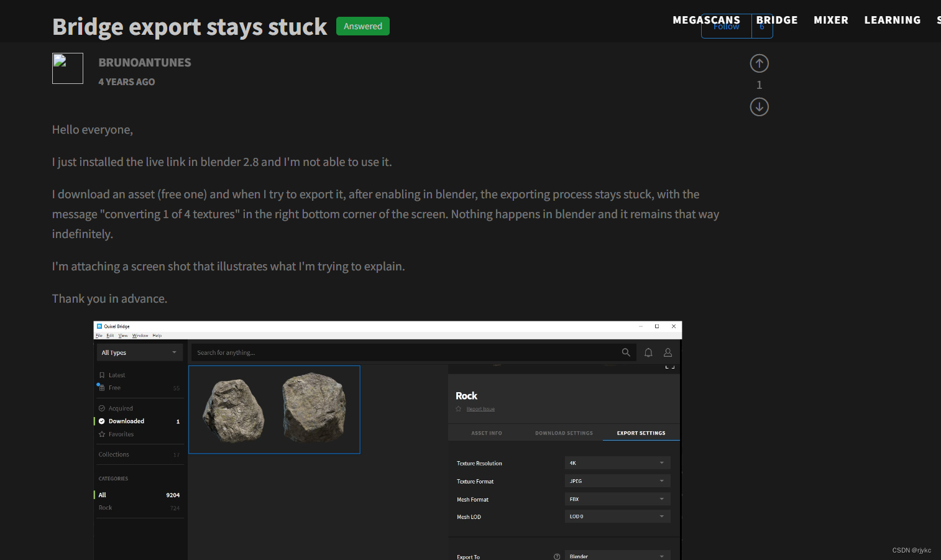
Task: Expand the All Types dropdown
Action: [140, 352]
